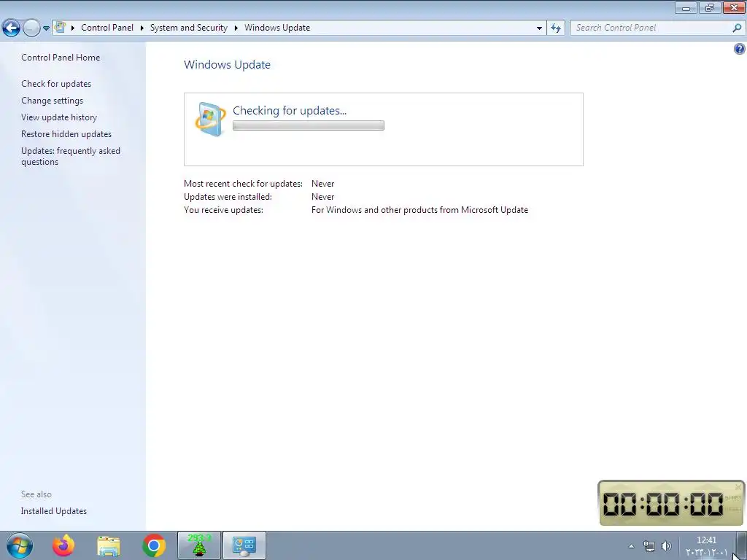Open Control Panel Home
This screenshot has width=747, height=560.
pyautogui.click(x=61, y=57)
